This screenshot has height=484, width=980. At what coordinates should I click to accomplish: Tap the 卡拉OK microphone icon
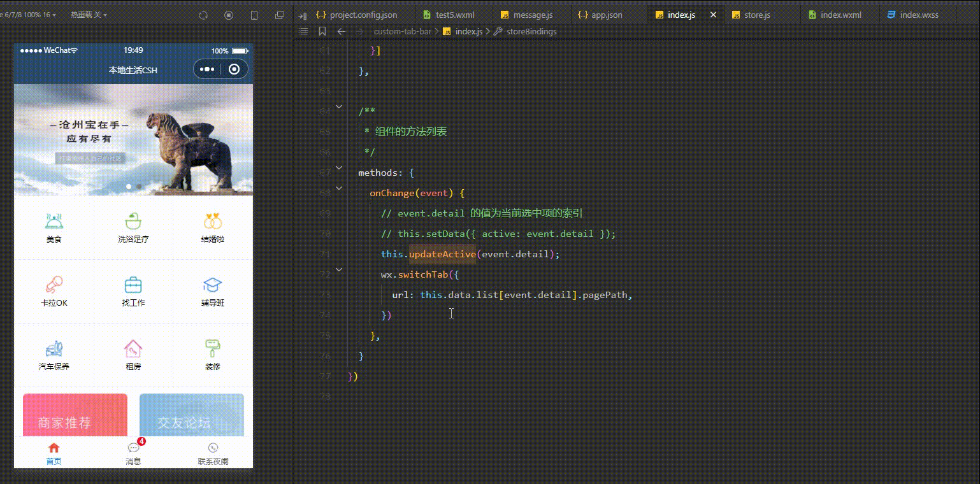click(54, 284)
